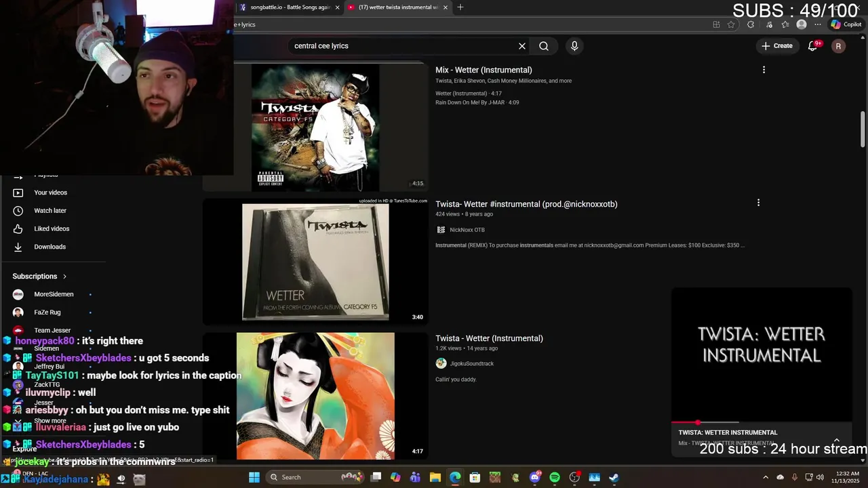Open Edge settings and more menu
Viewport: 868px width, 488px height.
coord(818,24)
